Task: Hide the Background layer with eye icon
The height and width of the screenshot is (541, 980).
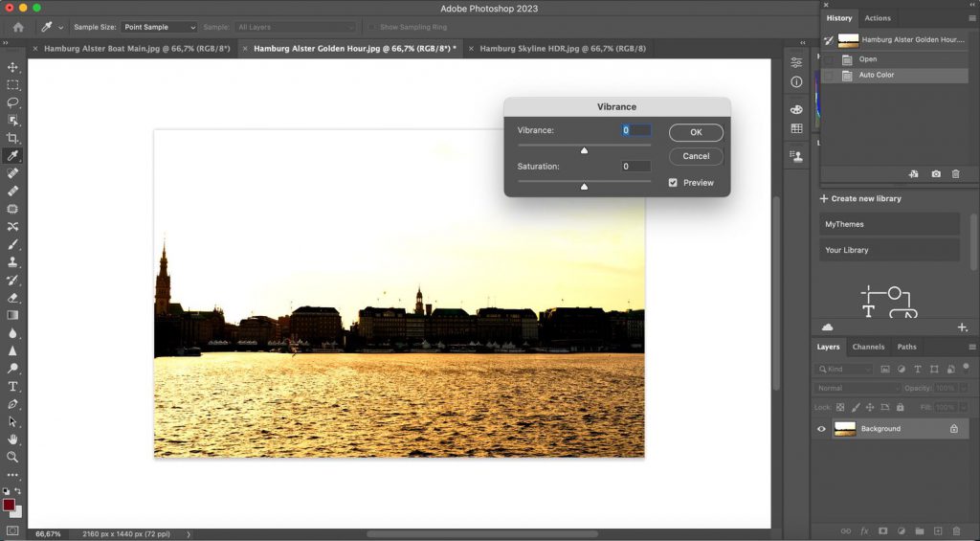Action: coord(821,429)
